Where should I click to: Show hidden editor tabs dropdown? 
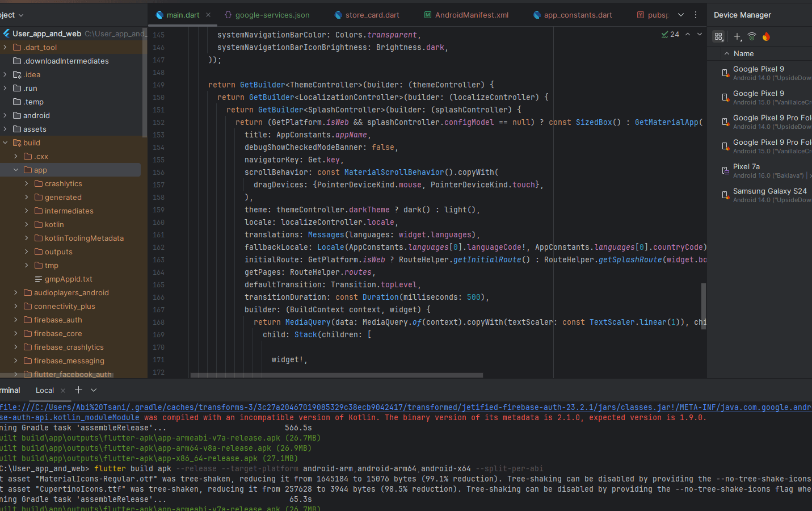pyautogui.click(x=681, y=15)
